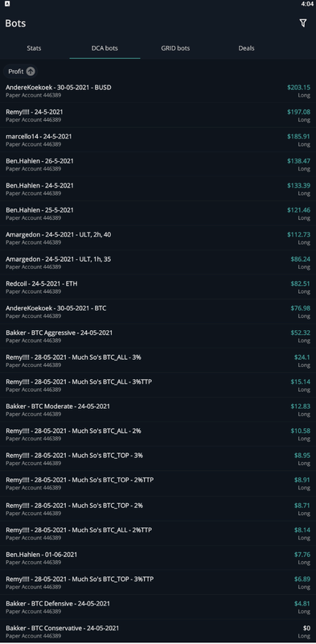Image resolution: width=316 pixels, height=644 pixels.
Task: Open marcello14 - 24-5-2021 bot
Action: [158, 139]
